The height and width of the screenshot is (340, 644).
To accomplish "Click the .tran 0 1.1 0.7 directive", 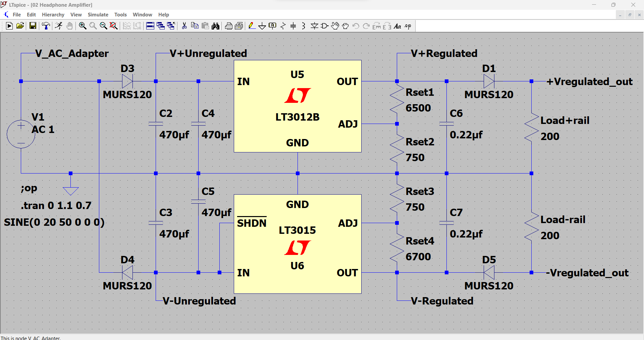I will [56, 205].
